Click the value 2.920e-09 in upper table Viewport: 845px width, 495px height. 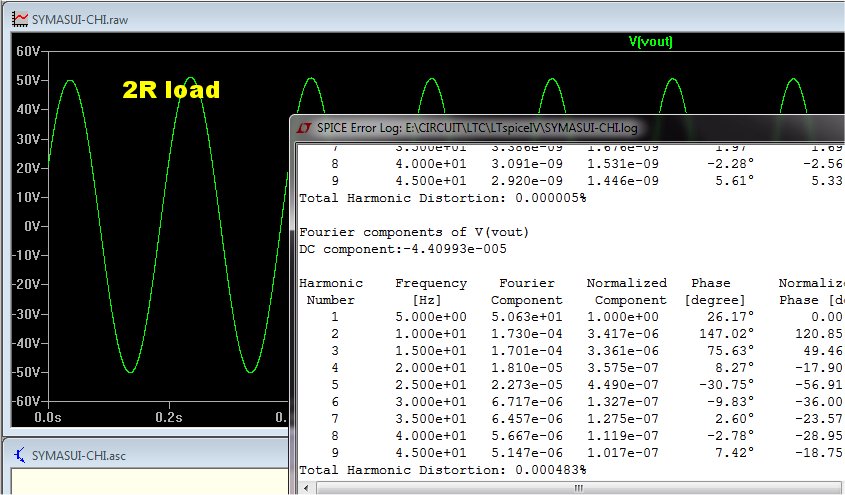coord(527,181)
